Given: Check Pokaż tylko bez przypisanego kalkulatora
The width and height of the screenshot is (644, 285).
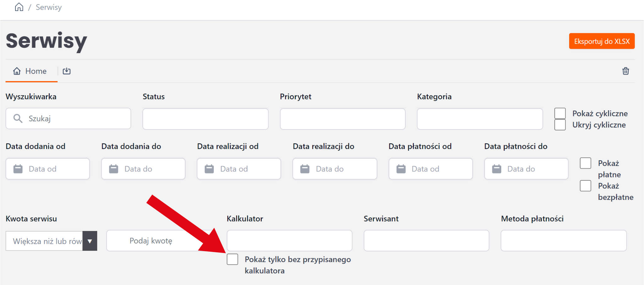Looking at the screenshot, I should click(232, 260).
